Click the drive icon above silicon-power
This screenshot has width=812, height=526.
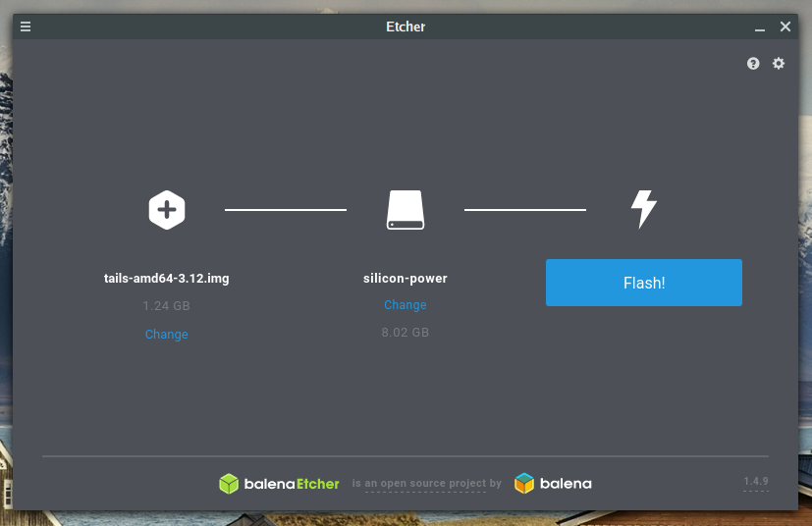(406, 210)
